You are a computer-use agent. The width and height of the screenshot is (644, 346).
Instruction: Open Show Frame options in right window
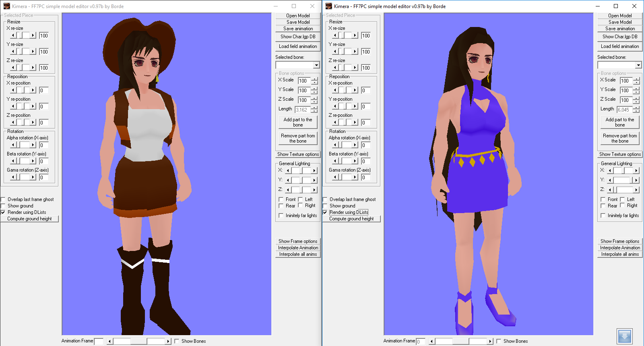pyautogui.click(x=620, y=241)
